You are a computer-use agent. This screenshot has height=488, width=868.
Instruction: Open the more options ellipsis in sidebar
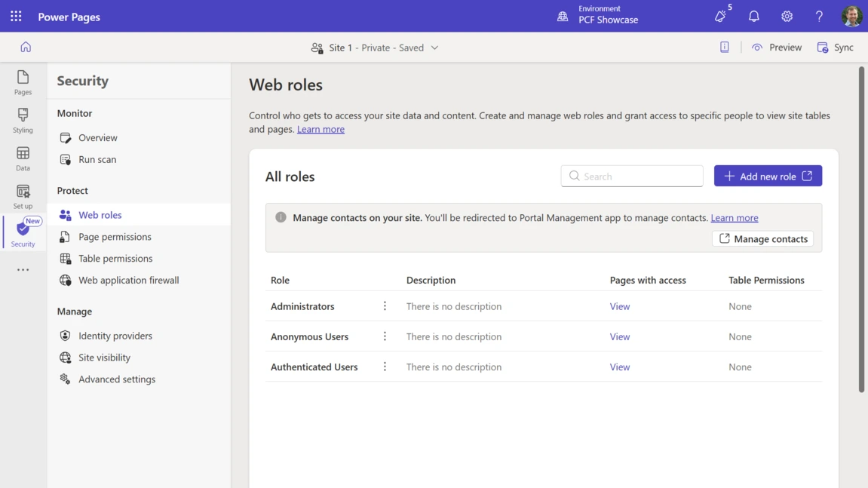(23, 270)
